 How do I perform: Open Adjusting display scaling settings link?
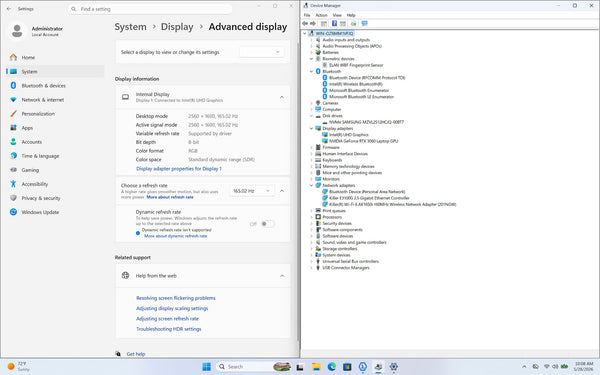point(172,308)
